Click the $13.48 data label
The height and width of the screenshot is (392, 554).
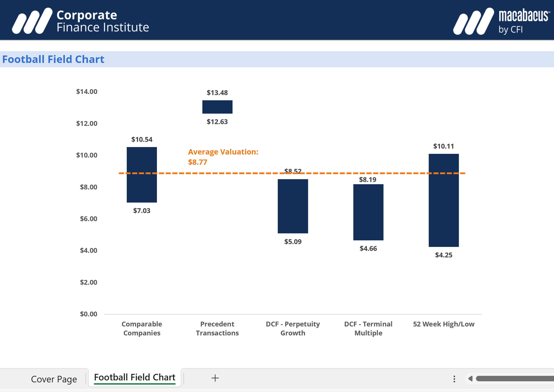tap(217, 92)
